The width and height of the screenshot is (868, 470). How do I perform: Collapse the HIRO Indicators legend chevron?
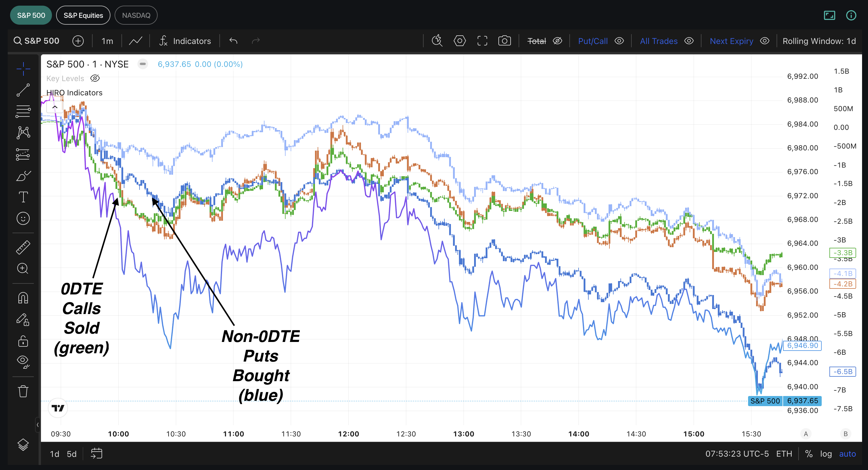(x=55, y=107)
